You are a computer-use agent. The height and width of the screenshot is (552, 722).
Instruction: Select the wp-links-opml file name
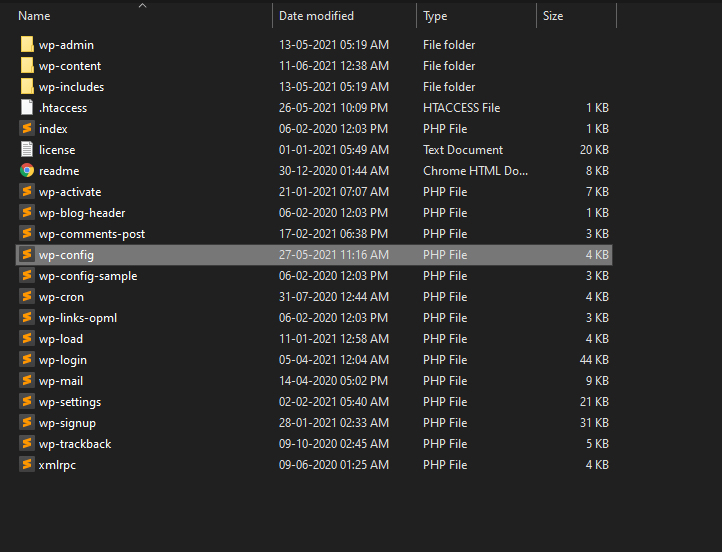click(x=78, y=318)
